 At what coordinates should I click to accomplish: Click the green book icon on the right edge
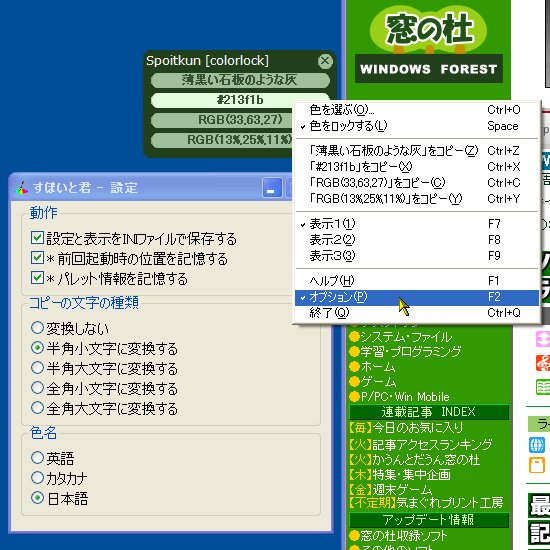coord(542,388)
